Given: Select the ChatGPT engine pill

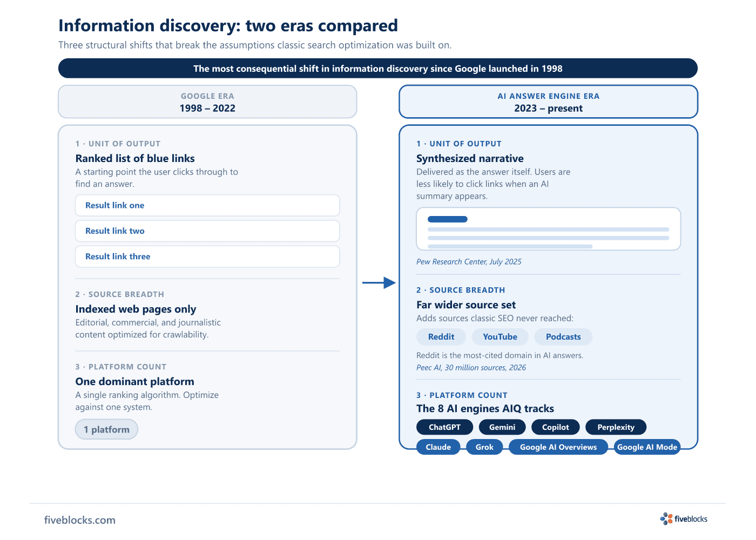Looking at the screenshot, I should click(x=444, y=427).
